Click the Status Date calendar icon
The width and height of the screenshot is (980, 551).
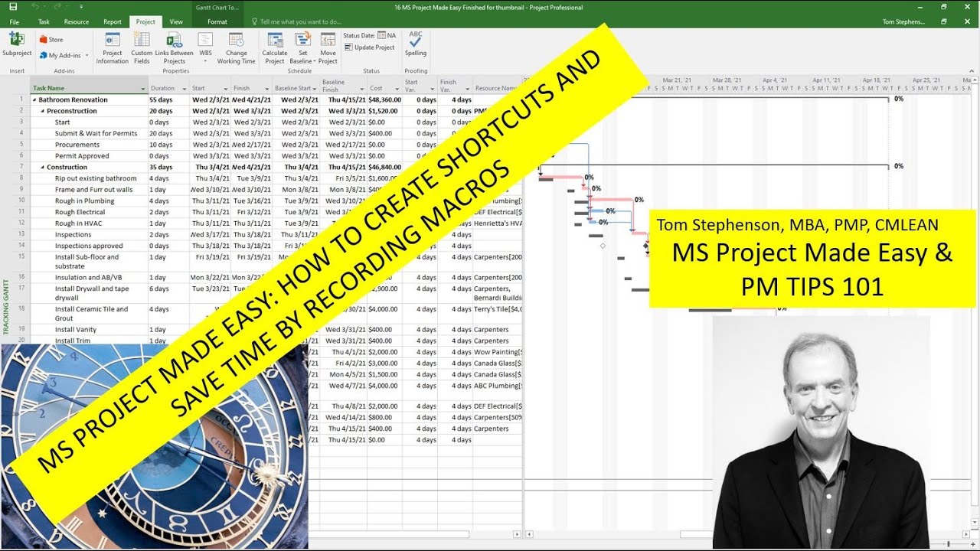tap(381, 35)
